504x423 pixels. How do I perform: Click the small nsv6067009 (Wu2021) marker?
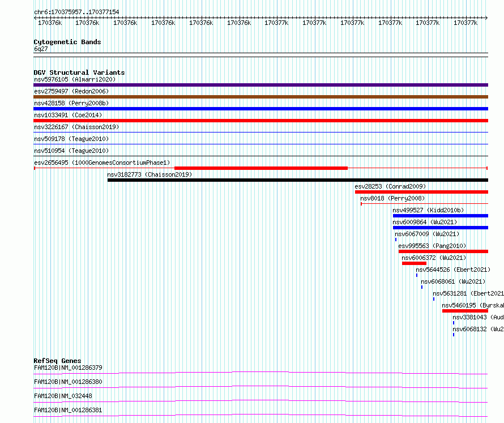396,240
